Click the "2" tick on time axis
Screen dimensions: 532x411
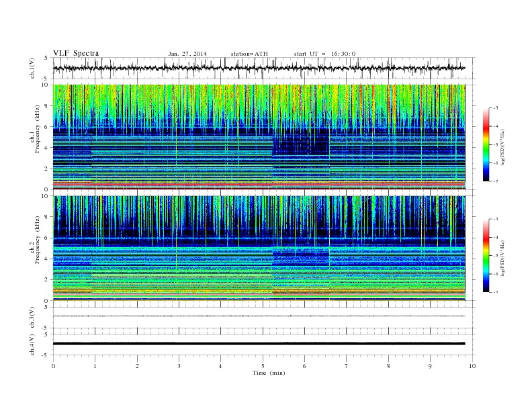click(137, 366)
